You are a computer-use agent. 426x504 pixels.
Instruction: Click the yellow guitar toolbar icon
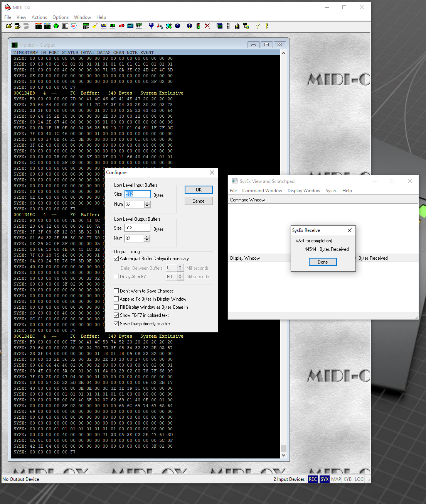(95, 26)
